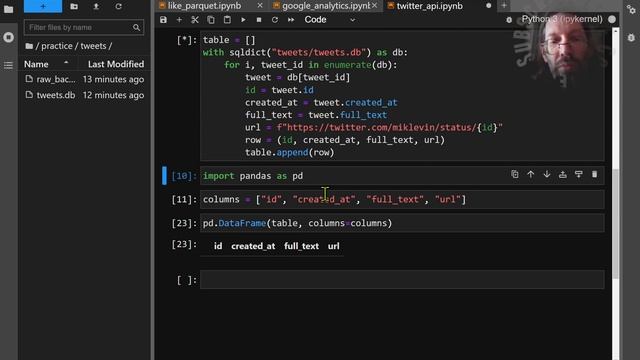The height and width of the screenshot is (360, 640).
Task: Click inside the sqldict table loop cell
Action: tap(402, 96)
